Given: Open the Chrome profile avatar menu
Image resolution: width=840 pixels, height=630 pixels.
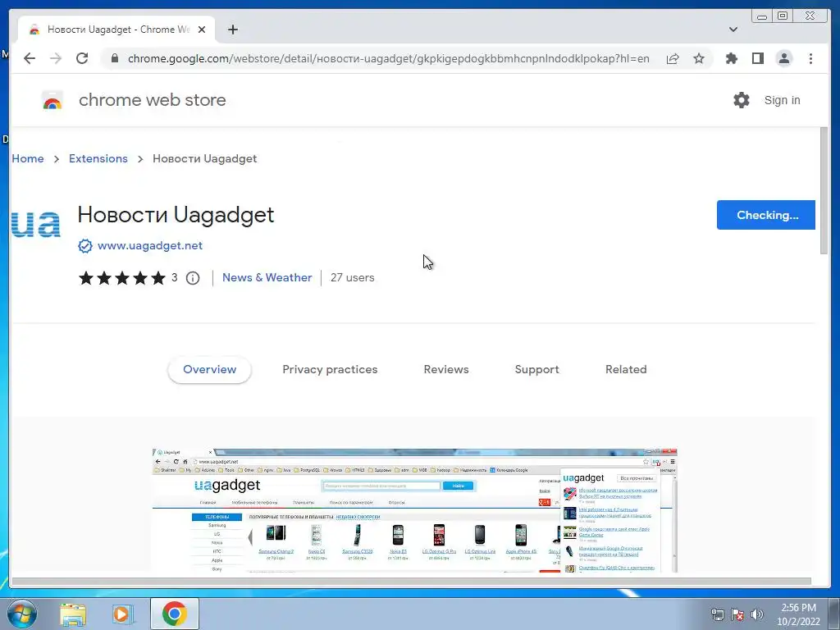Looking at the screenshot, I should [783, 58].
